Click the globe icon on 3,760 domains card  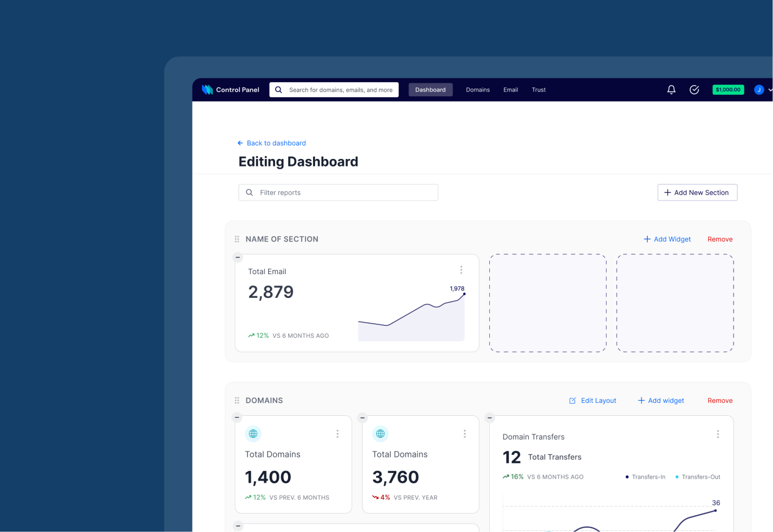point(381,434)
